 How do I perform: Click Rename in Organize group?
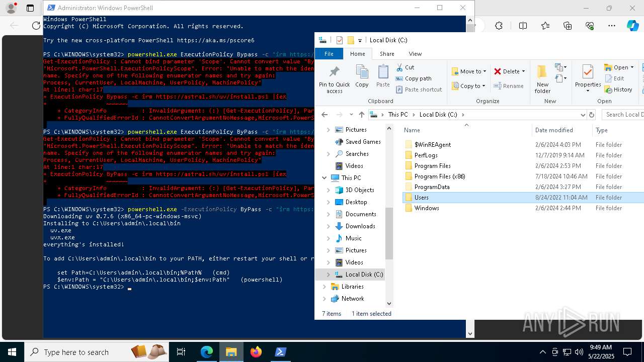(509, 86)
